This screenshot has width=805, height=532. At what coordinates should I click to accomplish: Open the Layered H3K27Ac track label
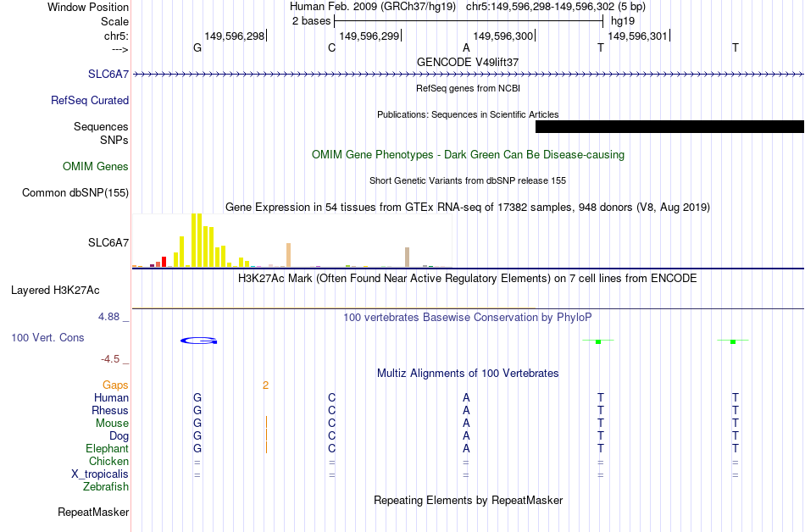[55, 290]
